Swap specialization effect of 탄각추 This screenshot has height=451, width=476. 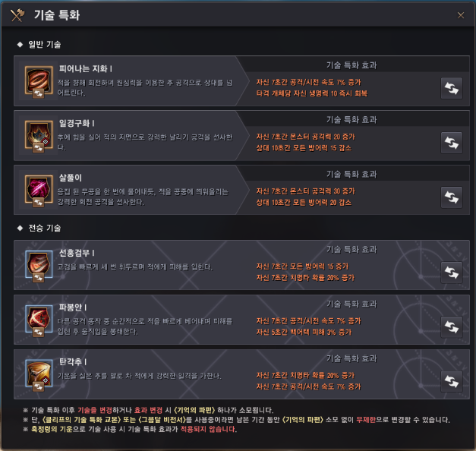pyautogui.click(x=452, y=381)
